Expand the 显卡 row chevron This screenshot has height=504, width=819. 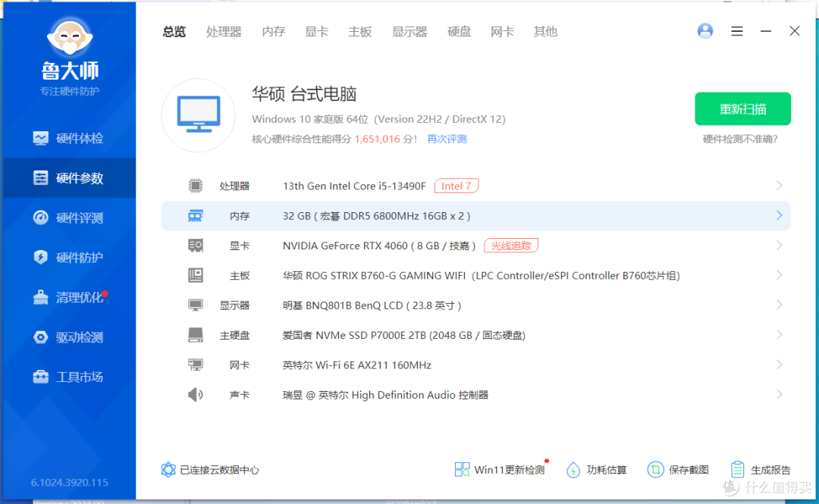coord(779,245)
